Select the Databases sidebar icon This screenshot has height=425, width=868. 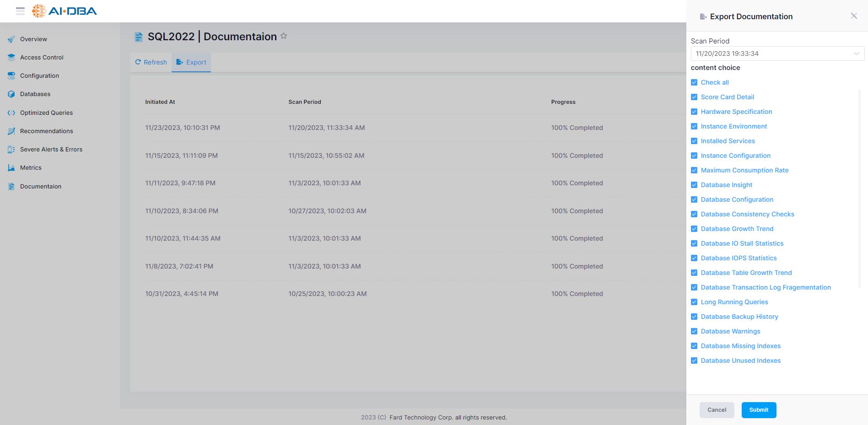click(x=11, y=94)
